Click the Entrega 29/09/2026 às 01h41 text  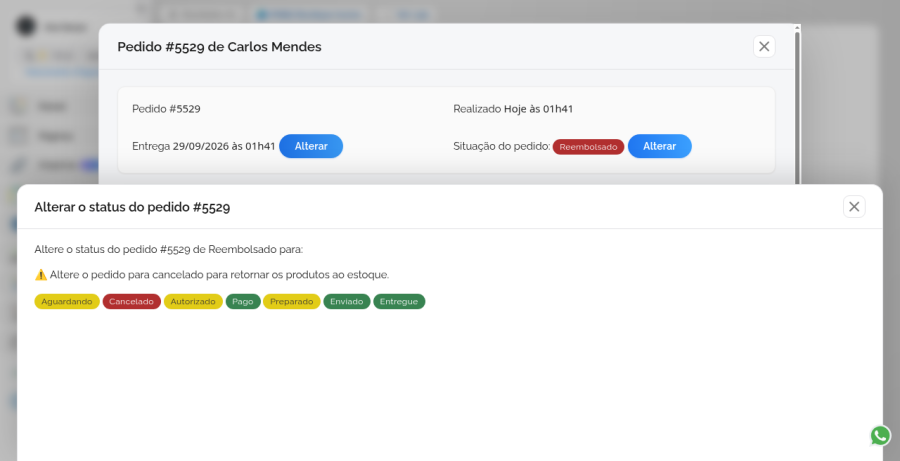tap(204, 146)
